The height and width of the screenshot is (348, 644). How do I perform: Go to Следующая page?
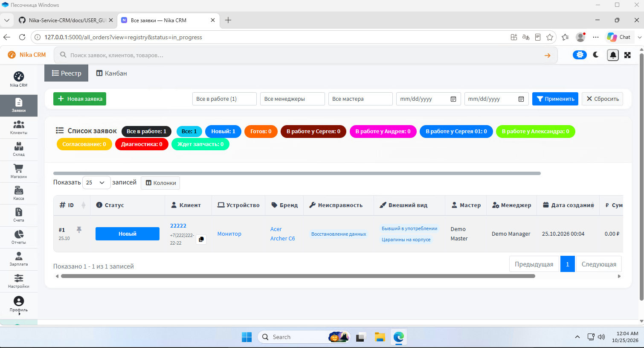click(599, 264)
